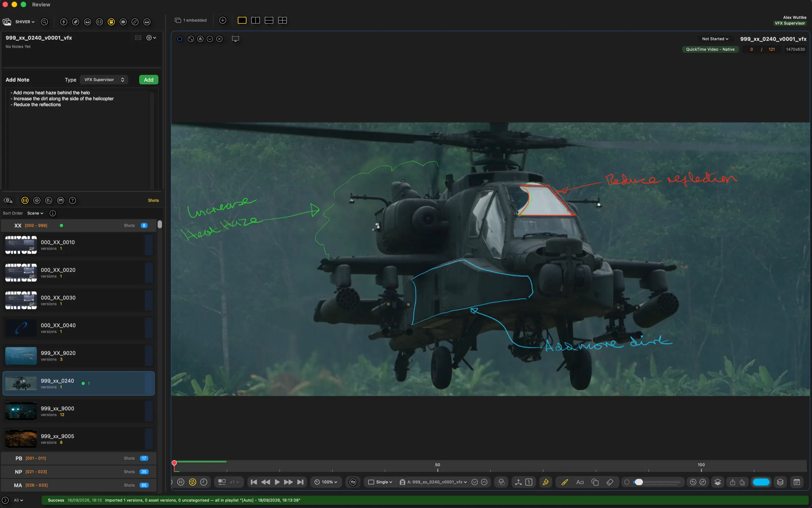The image size is (812, 508).
Task: Jump to the first frame
Action: point(254,482)
